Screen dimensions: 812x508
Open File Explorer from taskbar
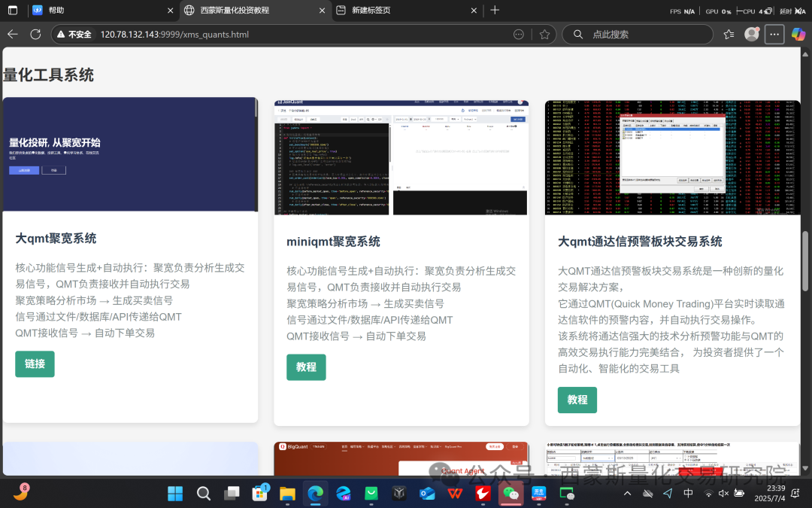click(x=287, y=494)
